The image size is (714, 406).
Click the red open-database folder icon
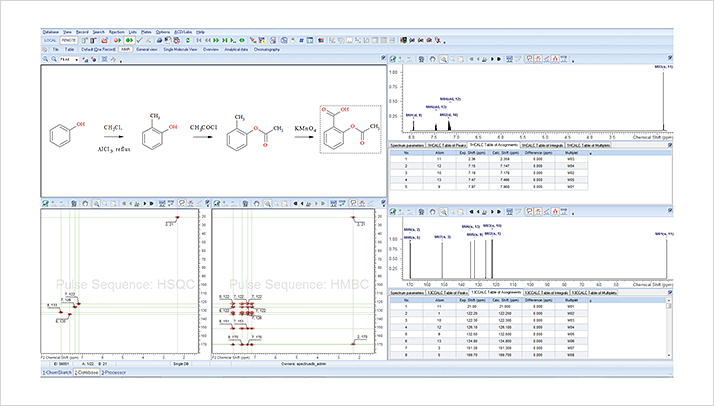(x=105, y=41)
